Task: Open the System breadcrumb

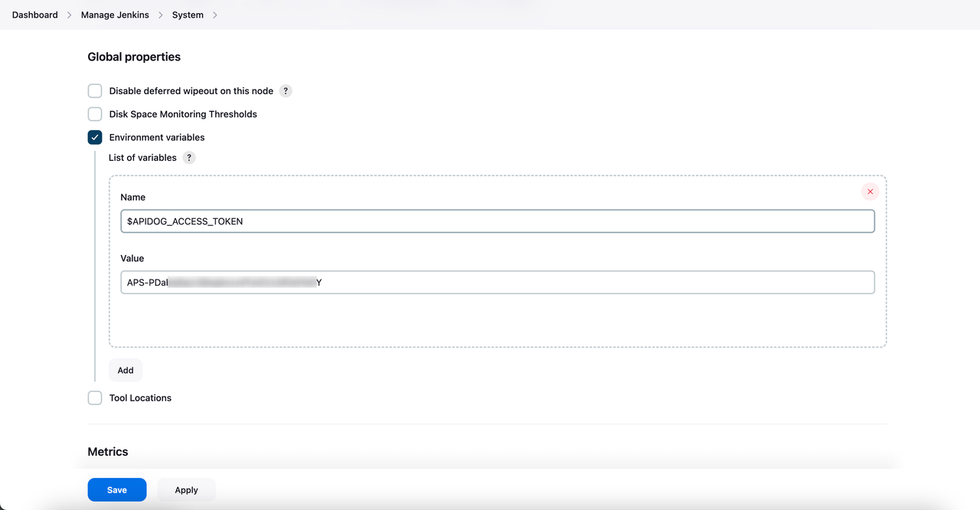Action: [x=188, y=15]
